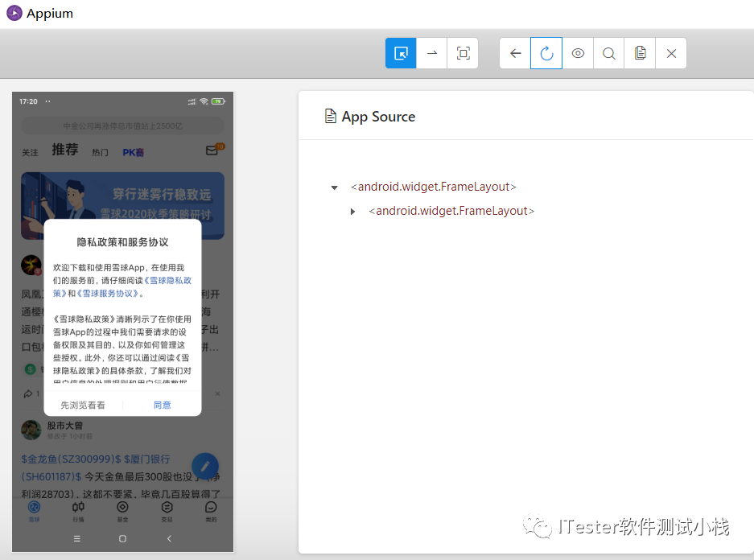754x560 pixels.
Task: Open the mail inbox icon
Action: coord(212,150)
